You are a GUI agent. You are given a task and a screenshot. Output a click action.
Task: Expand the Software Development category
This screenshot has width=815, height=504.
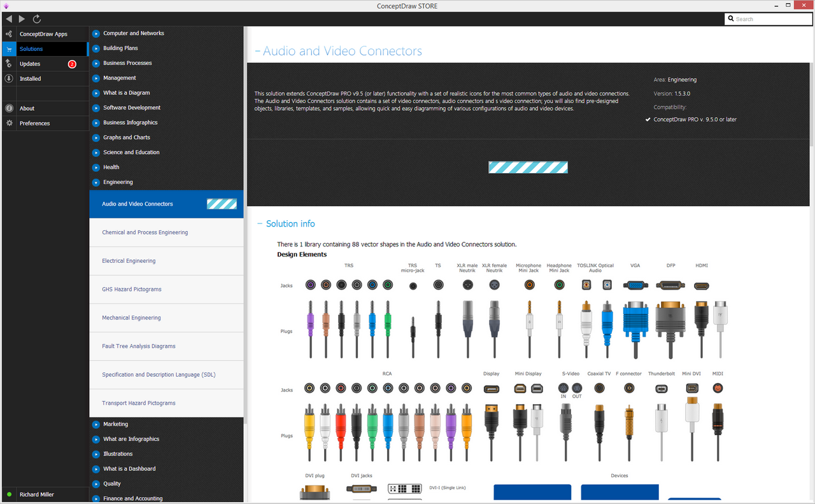pyautogui.click(x=96, y=108)
